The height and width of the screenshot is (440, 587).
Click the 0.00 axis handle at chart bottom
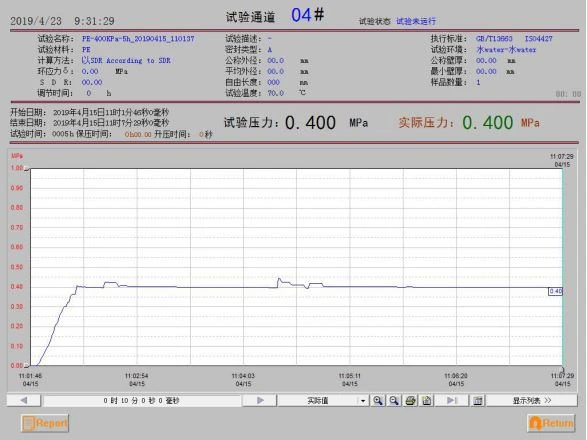pos(27,365)
